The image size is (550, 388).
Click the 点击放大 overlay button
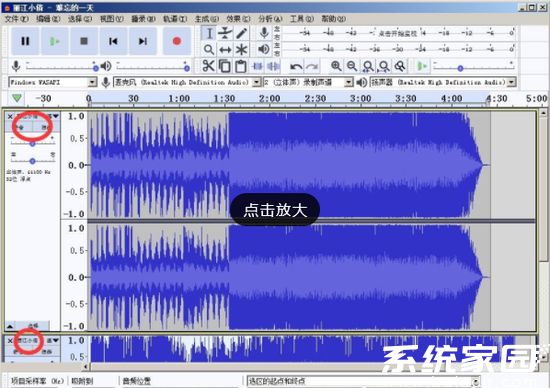coord(275,209)
